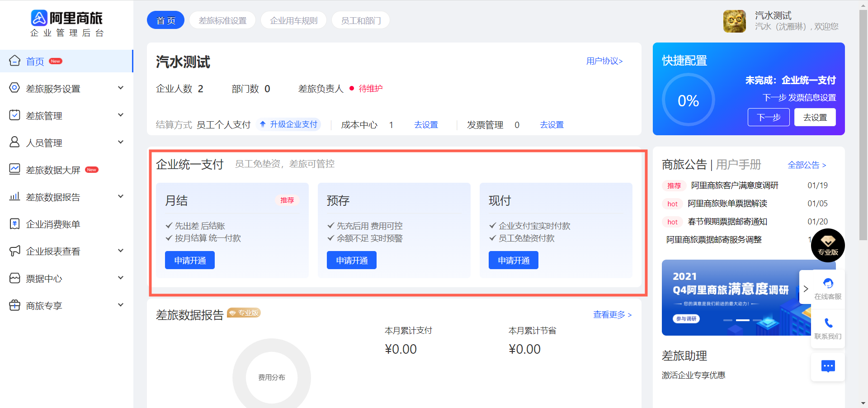The image size is (868, 408).
Task: Click the 0% progress circle
Action: point(688,100)
